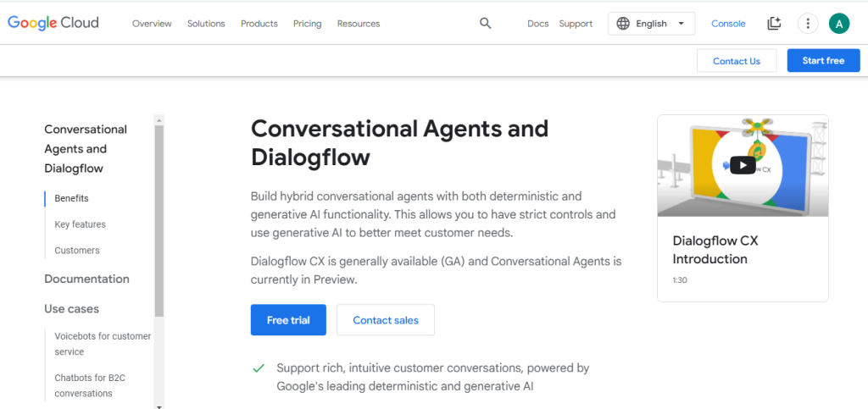
Task: Open the Overview menu
Action: pos(152,24)
